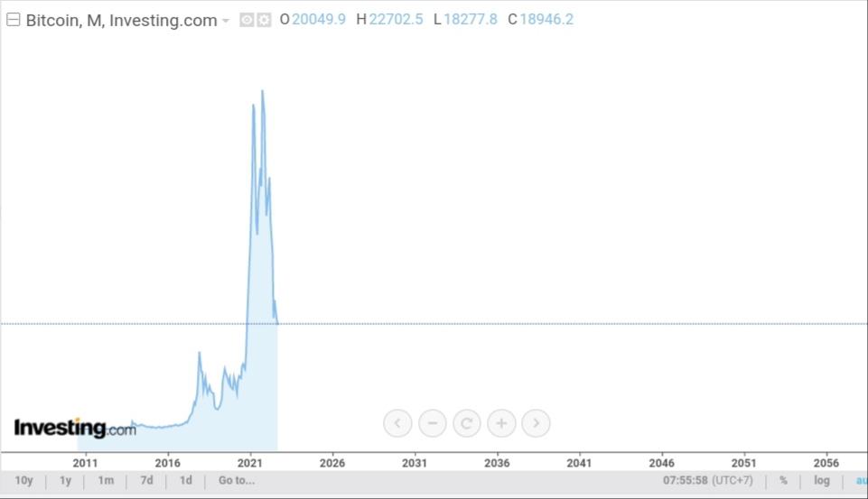Open timezone settings at 07:55:58 (UTC+7)
This screenshot has height=499, width=868.
708,480
